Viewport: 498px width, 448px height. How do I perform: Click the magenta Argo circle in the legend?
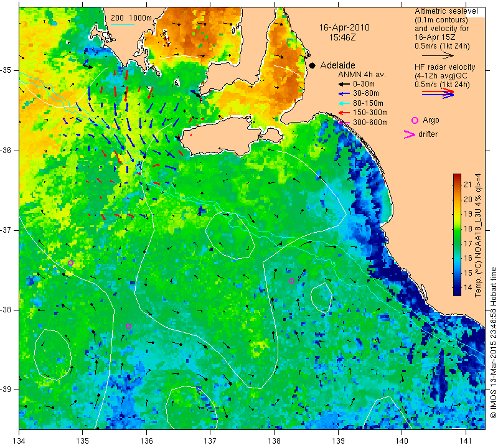tap(415, 120)
